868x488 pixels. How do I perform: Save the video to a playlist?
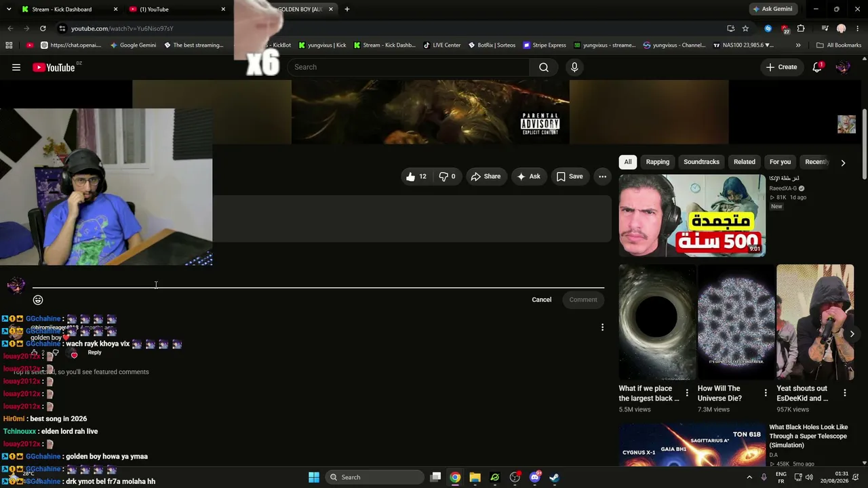(x=570, y=176)
